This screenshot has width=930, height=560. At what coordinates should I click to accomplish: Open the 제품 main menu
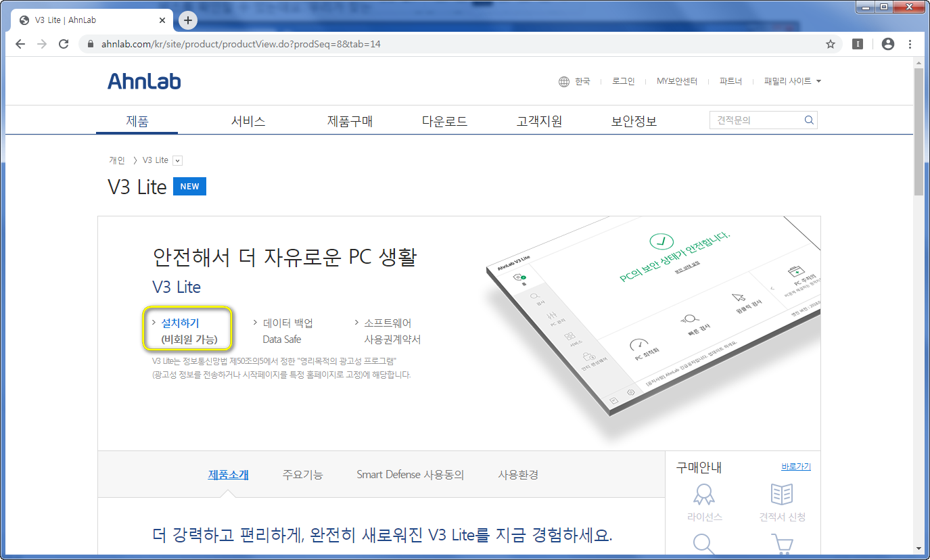137,122
